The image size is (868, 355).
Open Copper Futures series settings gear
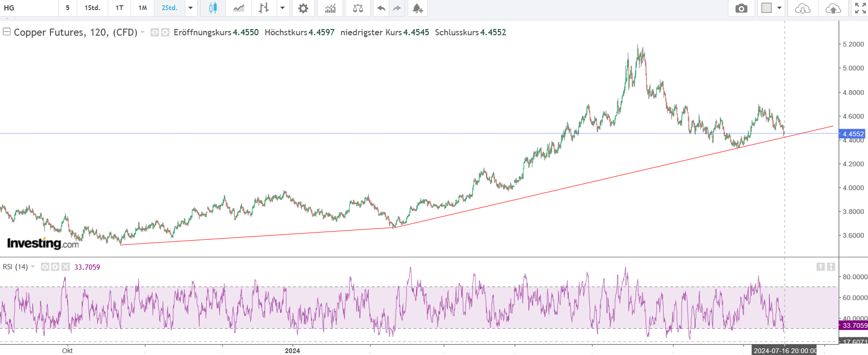(x=165, y=32)
